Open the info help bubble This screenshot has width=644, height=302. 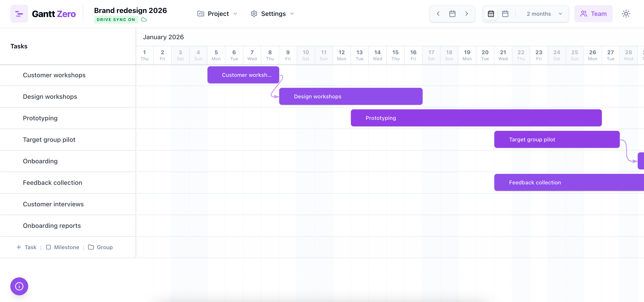tap(19, 286)
